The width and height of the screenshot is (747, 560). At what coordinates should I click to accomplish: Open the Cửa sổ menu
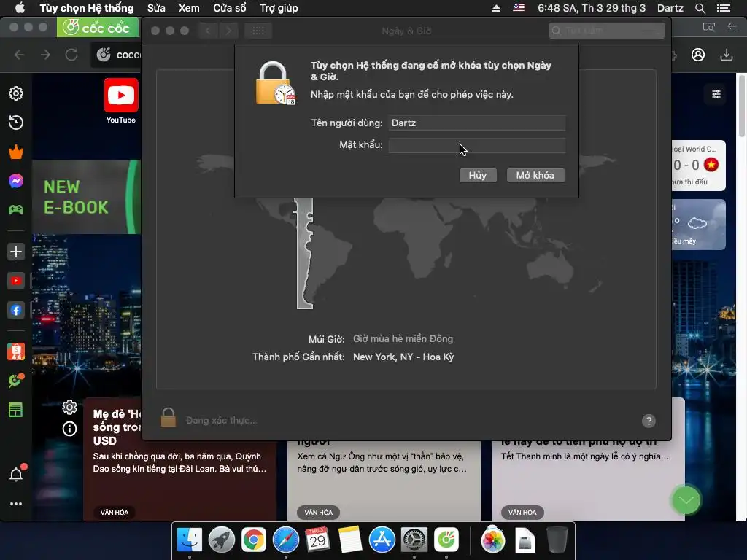coord(230,8)
